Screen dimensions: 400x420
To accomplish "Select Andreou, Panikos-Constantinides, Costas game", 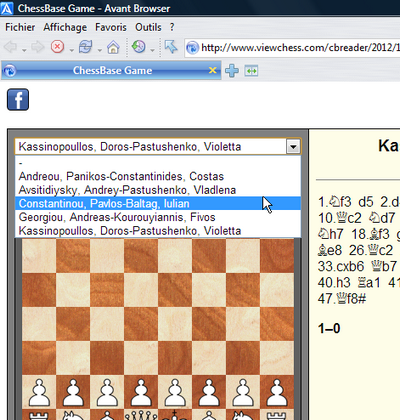I will pos(158,176).
